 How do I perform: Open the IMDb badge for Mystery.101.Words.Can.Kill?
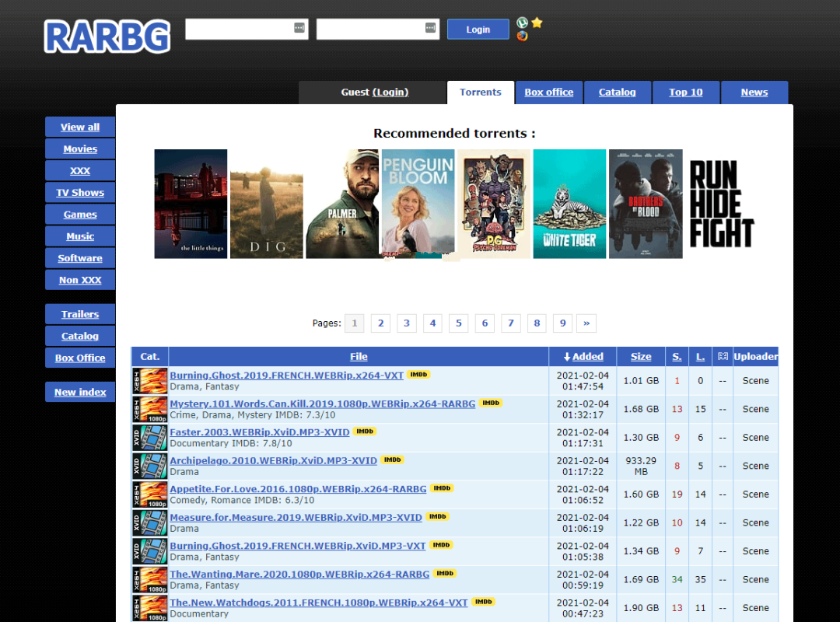(x=490, y=403)
